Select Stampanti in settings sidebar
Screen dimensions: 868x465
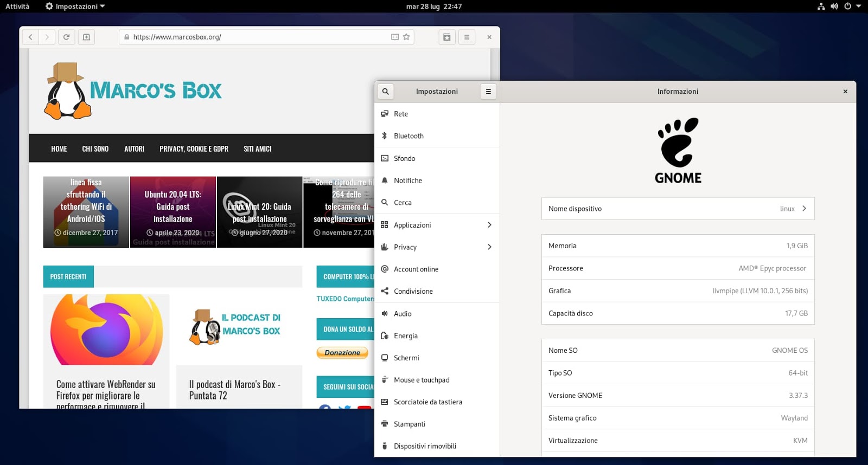coord(437,424)
